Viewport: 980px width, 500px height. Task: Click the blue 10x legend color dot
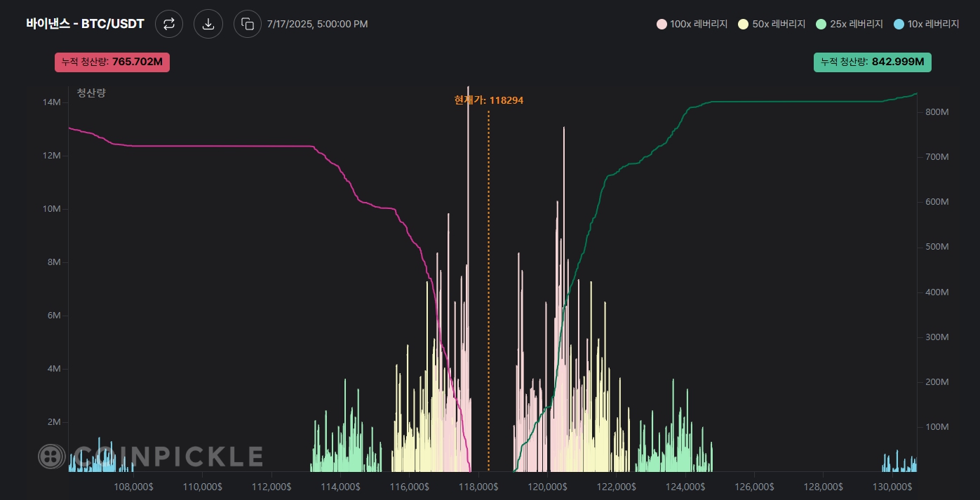click(899, 24)
